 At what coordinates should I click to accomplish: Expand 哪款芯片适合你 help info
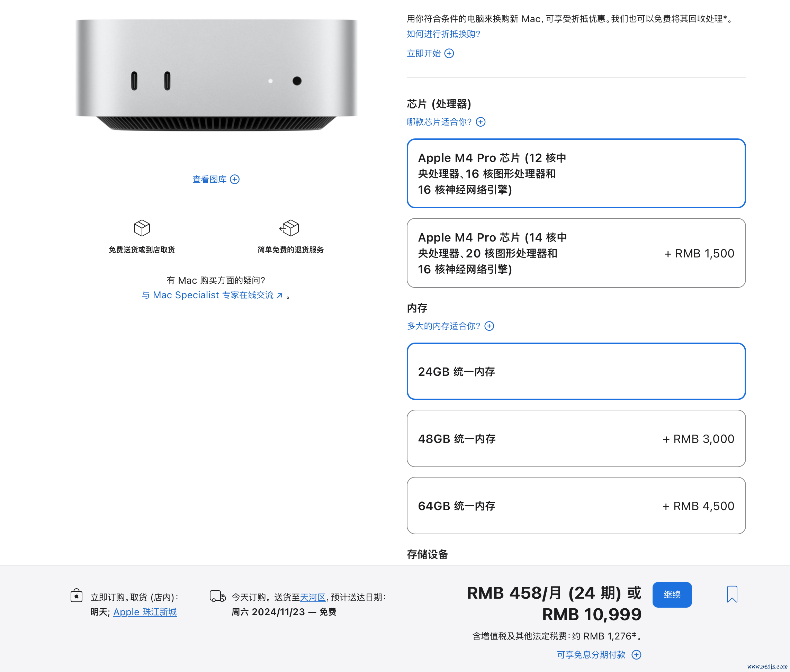446,122
